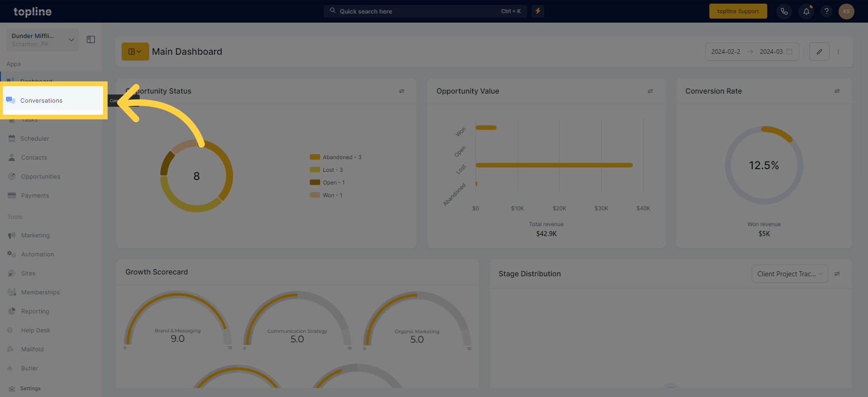Click the phone dialer icon
Viewport: 868px width, 397px height.
pyautogui.click(x=784, y=11)
